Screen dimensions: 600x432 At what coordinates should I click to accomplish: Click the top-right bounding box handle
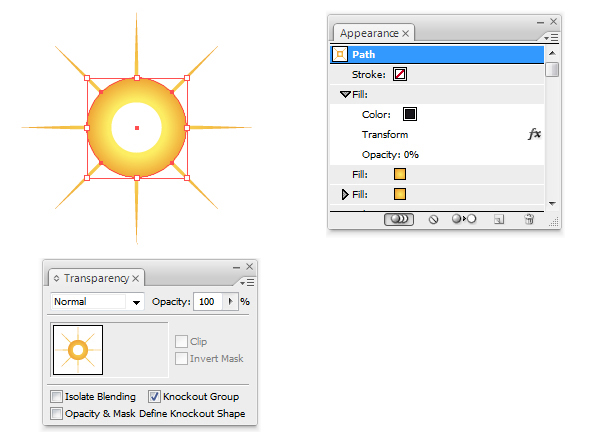pos(187,78)
